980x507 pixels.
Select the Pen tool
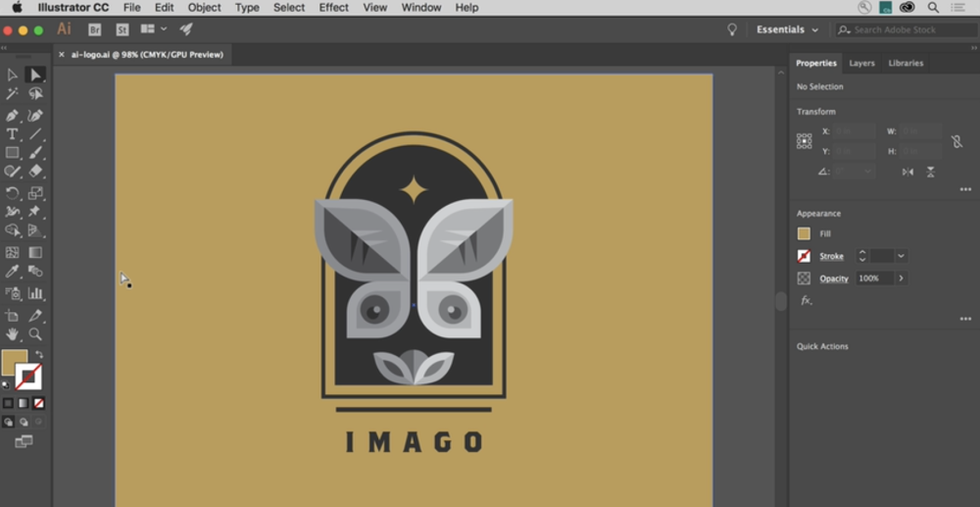[12, 115]
